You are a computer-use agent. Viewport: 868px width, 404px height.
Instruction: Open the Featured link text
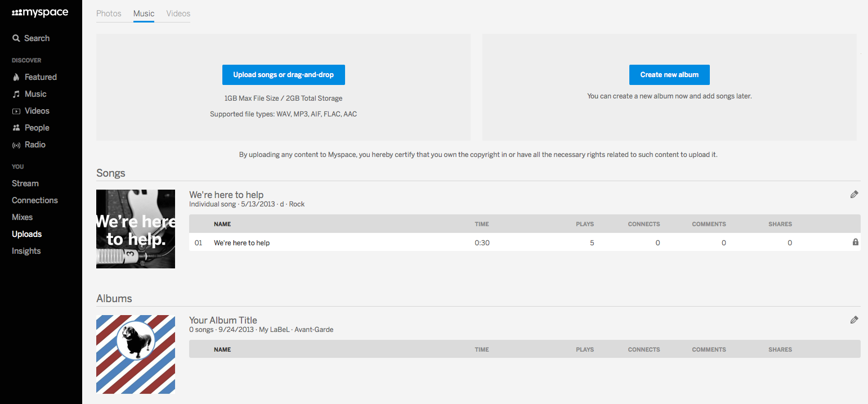click(x=41, y=77)
